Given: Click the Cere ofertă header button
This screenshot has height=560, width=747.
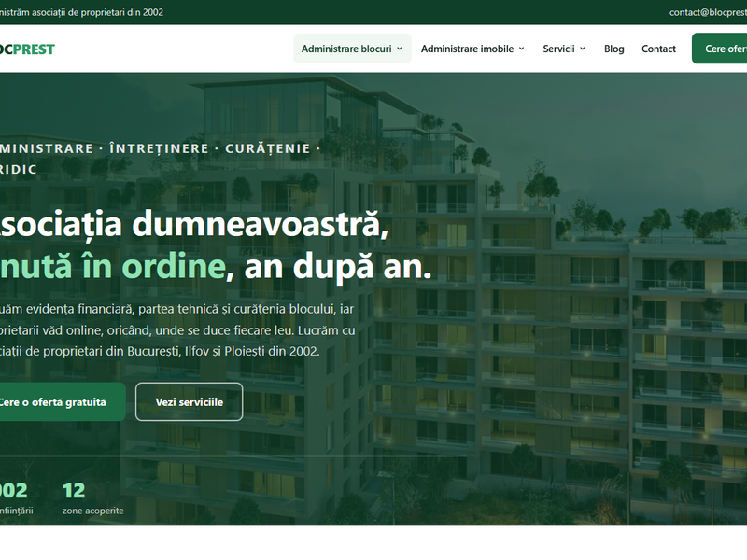Looking at the screenshot, I should (x=719, y=49).
